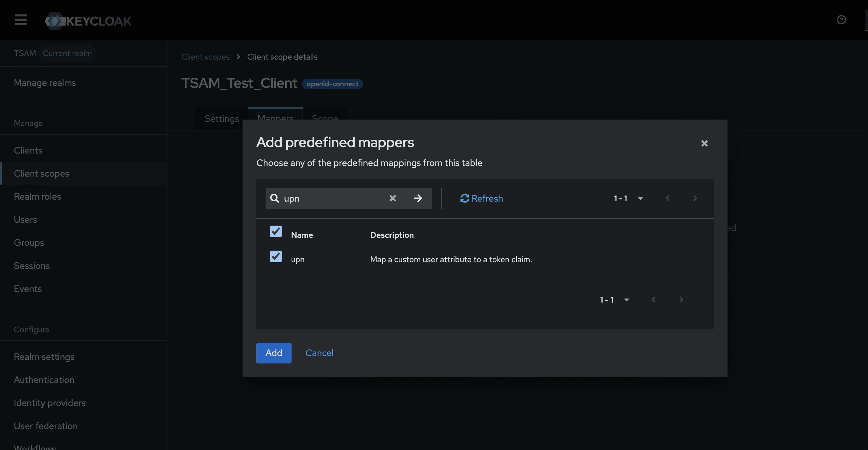Image resolution: width=868 pixels, height=450 pixels.
Task: Submit search with the arrow button
Action: [x=418, y=198]
